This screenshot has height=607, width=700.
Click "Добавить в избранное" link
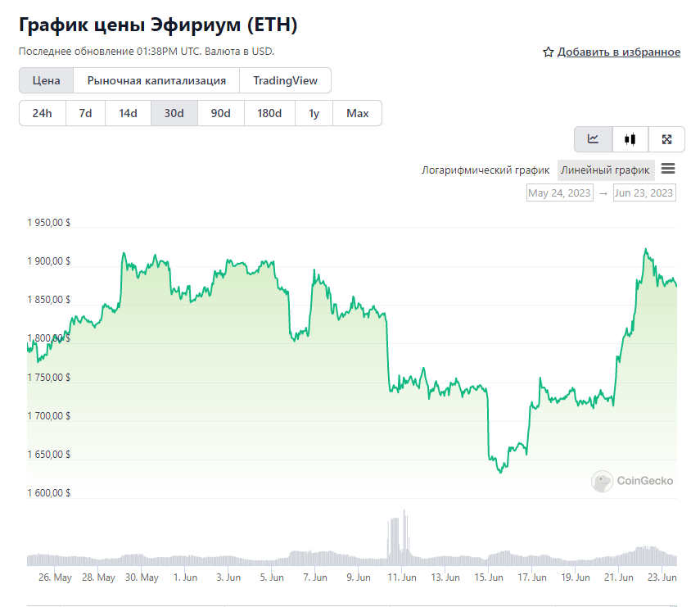[x=619, y=52]
